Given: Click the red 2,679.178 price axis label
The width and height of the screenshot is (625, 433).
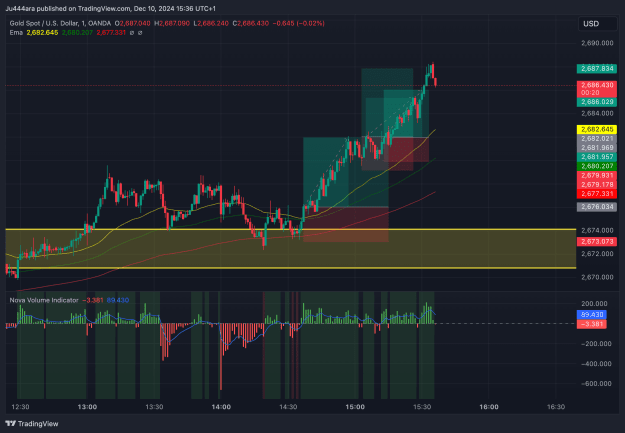Looking at the screenshot, I should pyautogui.click(x=597, y=185).
